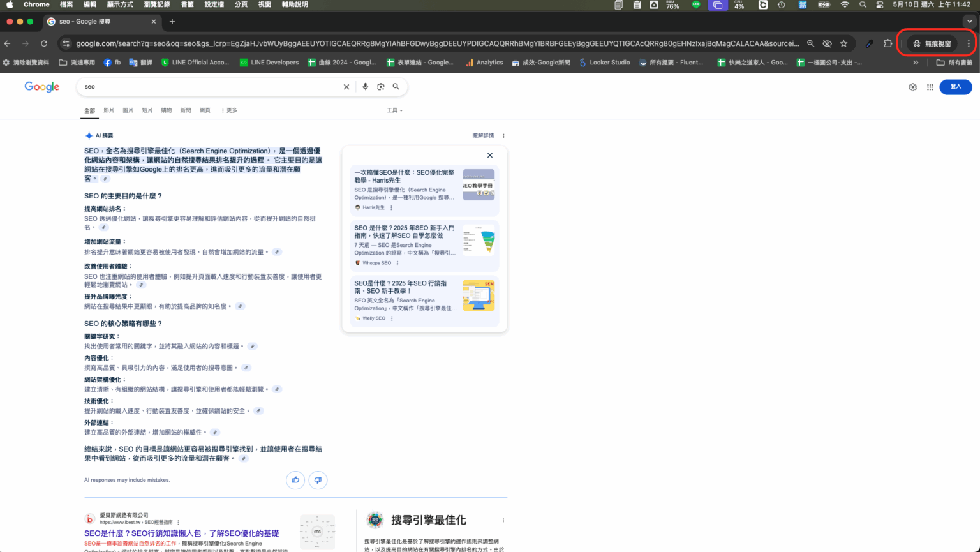Open site information icon in address bar
Viewport: 980px width, 552px height.
(66, 43)
